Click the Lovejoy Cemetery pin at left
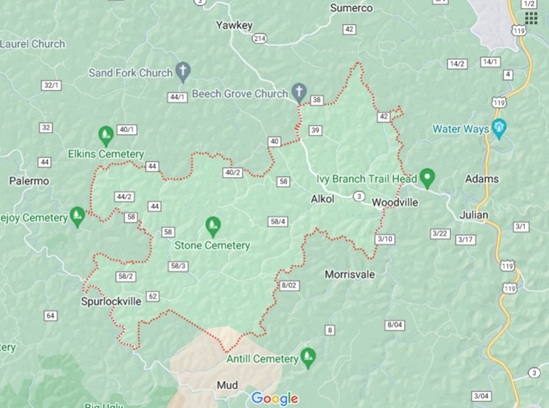549x408 pixels. (77, 217)
